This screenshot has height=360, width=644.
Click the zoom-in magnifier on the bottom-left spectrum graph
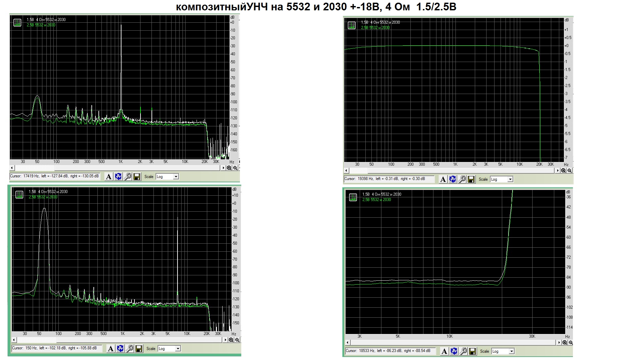[x=231, y=340]
